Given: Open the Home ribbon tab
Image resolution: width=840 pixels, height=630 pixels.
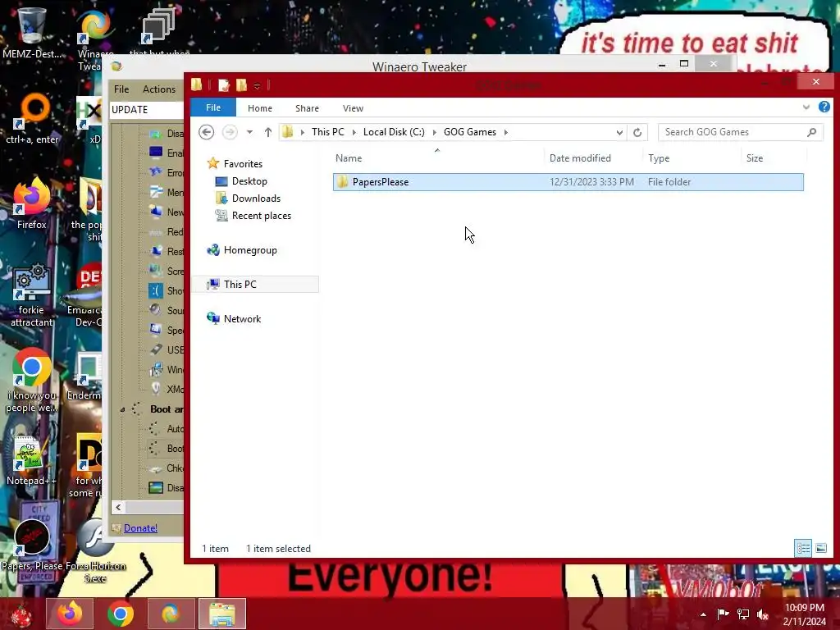Looking at the screenshot, I should 260,108.
